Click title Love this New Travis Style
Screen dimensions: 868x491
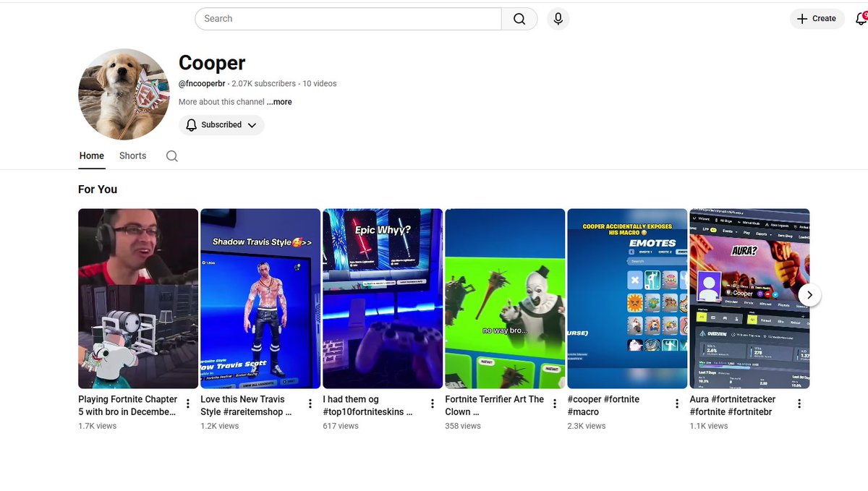tap(247, 406)
